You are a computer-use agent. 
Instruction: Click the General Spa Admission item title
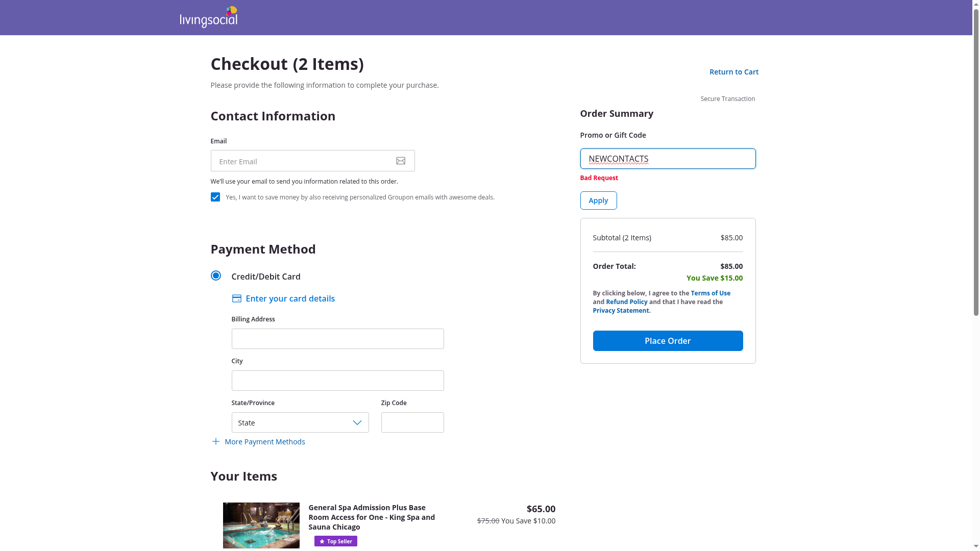[372, 517]
